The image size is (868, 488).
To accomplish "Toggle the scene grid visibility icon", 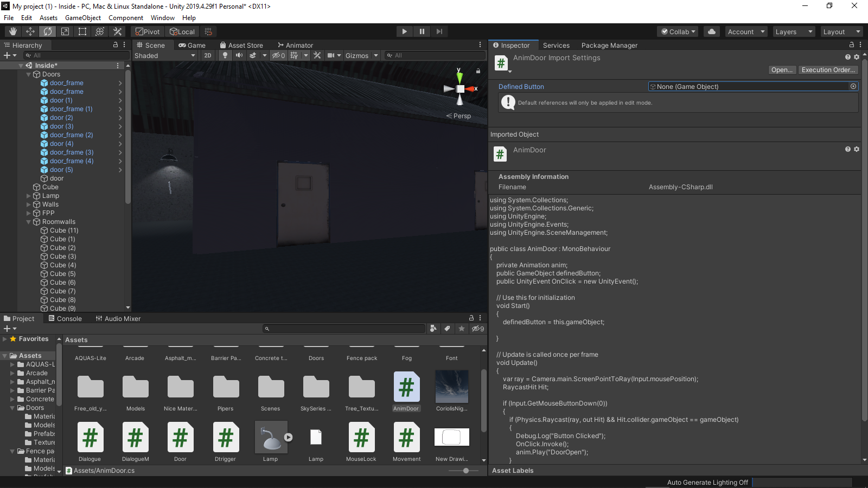I will 294,55.
